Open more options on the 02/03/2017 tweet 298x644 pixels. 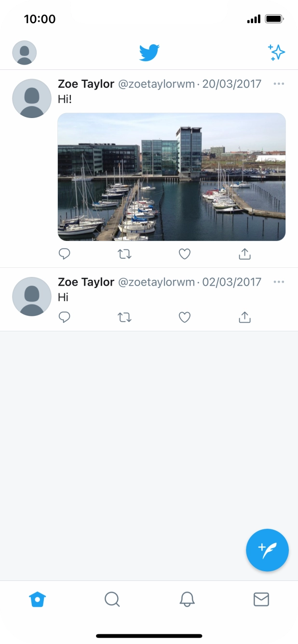click(x=279, y=282)
